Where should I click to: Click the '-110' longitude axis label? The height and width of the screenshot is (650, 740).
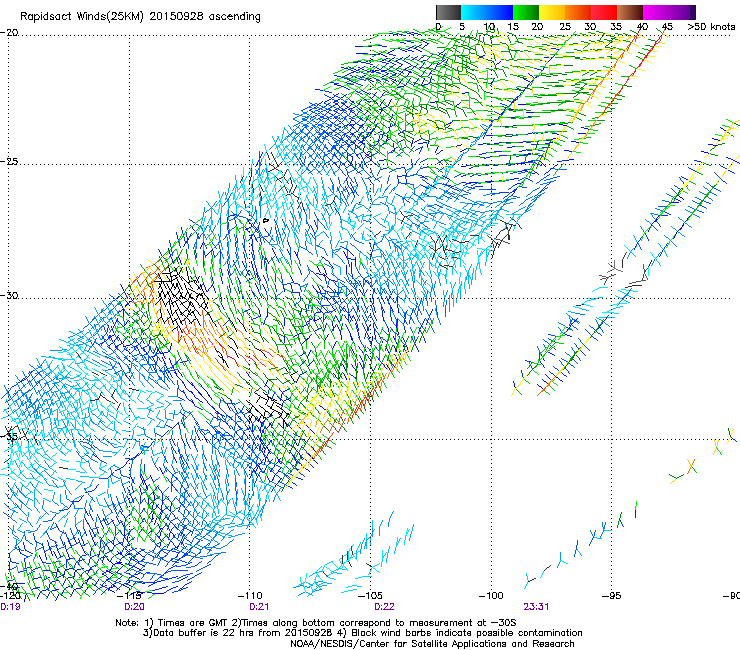coord(250,596)
